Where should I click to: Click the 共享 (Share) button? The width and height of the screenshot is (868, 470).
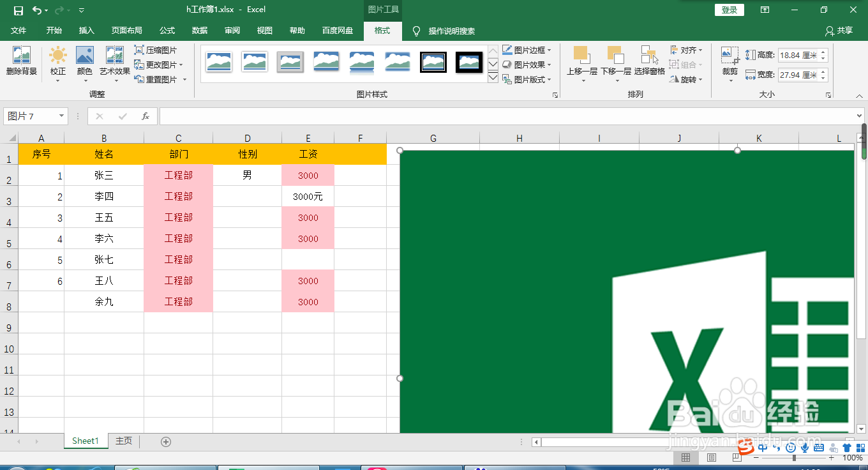841,31
